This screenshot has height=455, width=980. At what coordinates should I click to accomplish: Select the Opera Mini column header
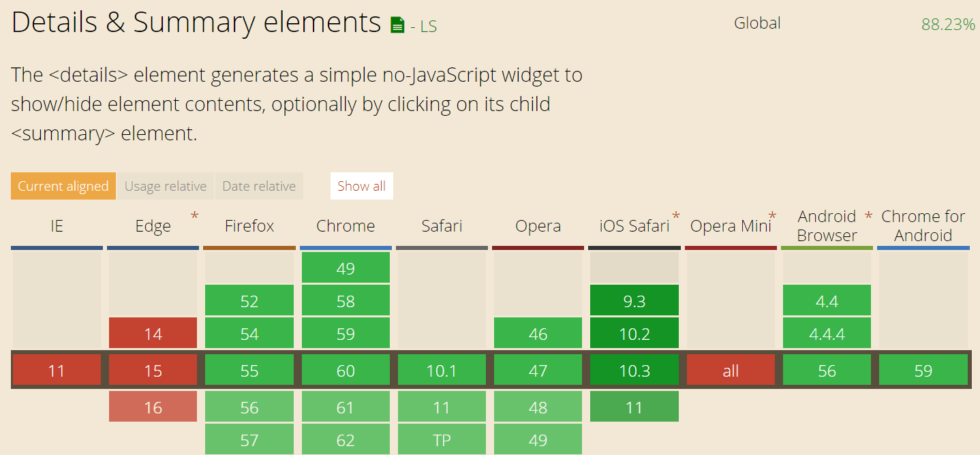[731, 226]
